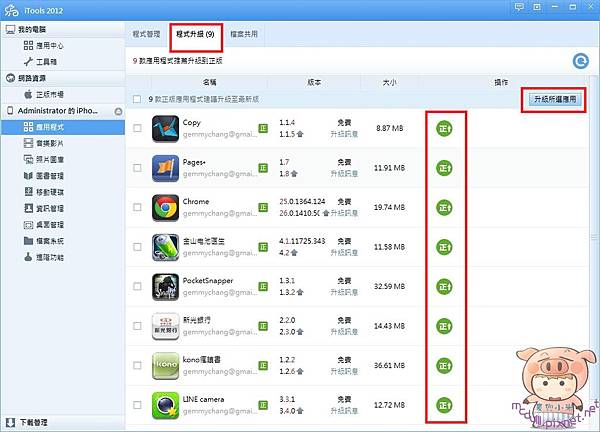Screen dimensions: 600x432
Task: Open 升級訊息 link for Chrome
Action: pyautogui.click(x=344, y=213)
